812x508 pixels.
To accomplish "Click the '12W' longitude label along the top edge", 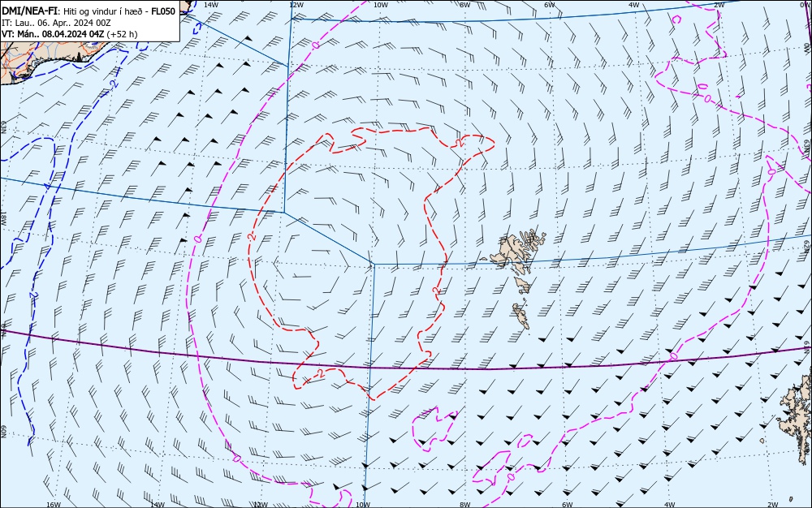I will click(x=296, y=4).
